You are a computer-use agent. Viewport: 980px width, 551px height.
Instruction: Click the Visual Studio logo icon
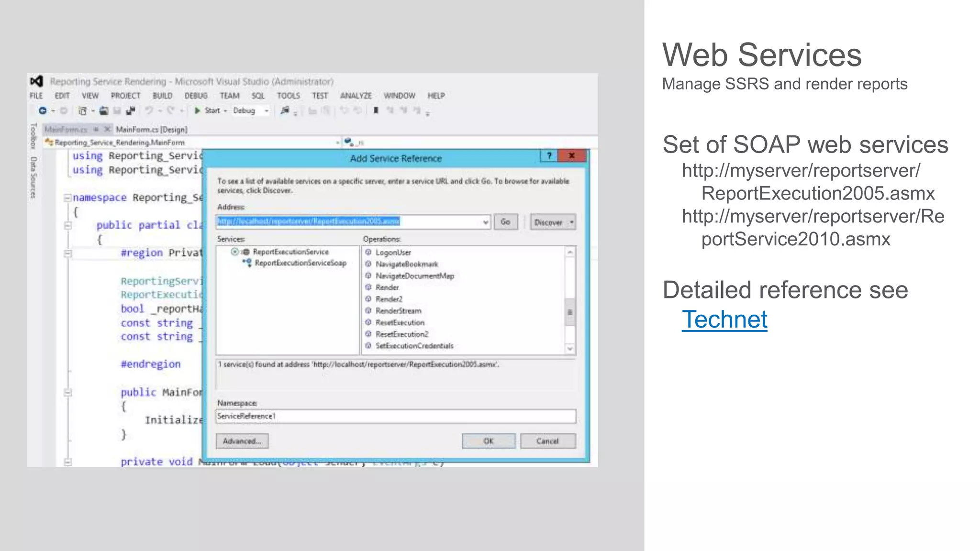coord(37,81)
